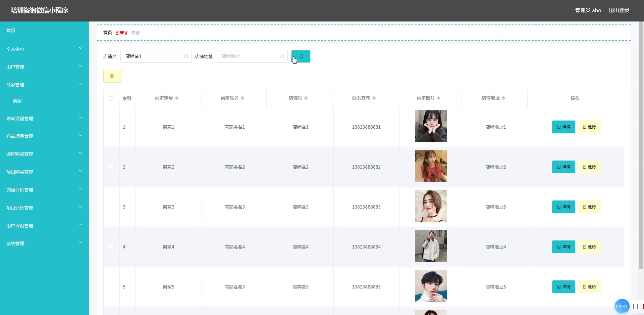Image resolution: width=644 pixels, height=315 pixels.
Task: Delete the 商家5 row
Action: pyautogui.click(x=589, y=287)
